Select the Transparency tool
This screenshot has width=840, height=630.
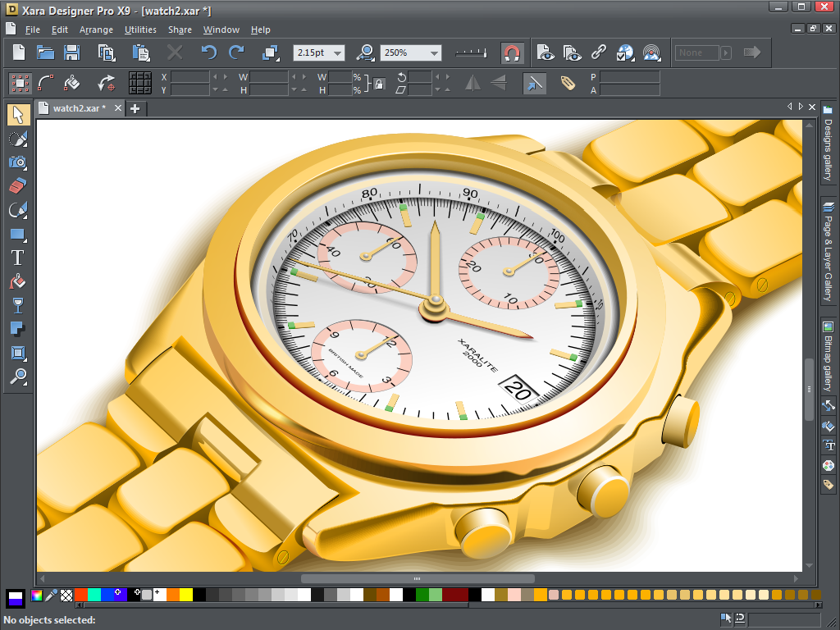coord(18,305)
